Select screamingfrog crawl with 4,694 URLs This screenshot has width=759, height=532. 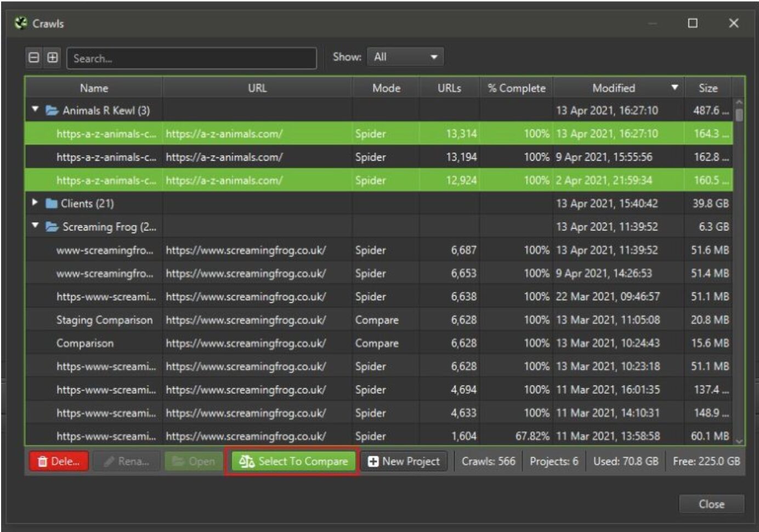coord(379,389)
